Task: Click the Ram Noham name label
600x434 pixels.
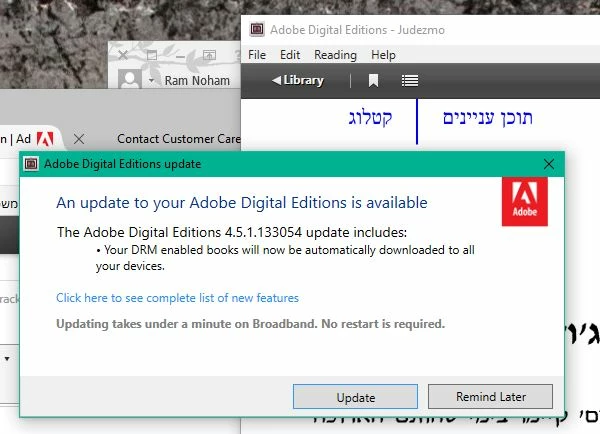Action: [x=197, y=81]
